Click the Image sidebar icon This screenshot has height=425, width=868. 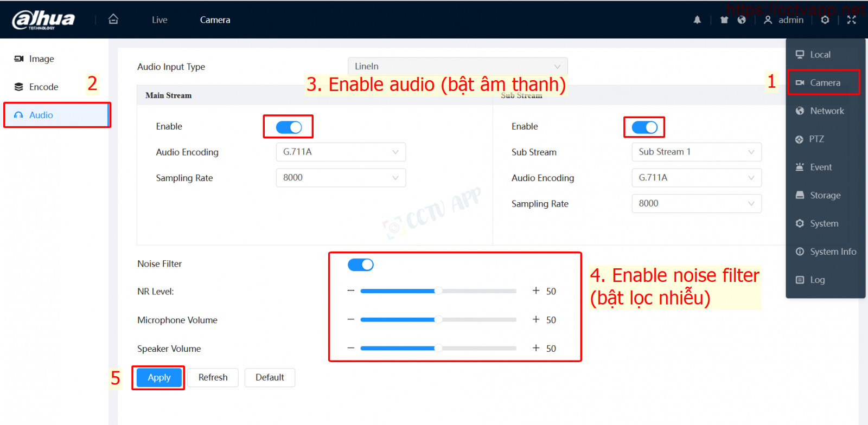tap(19, 59)
